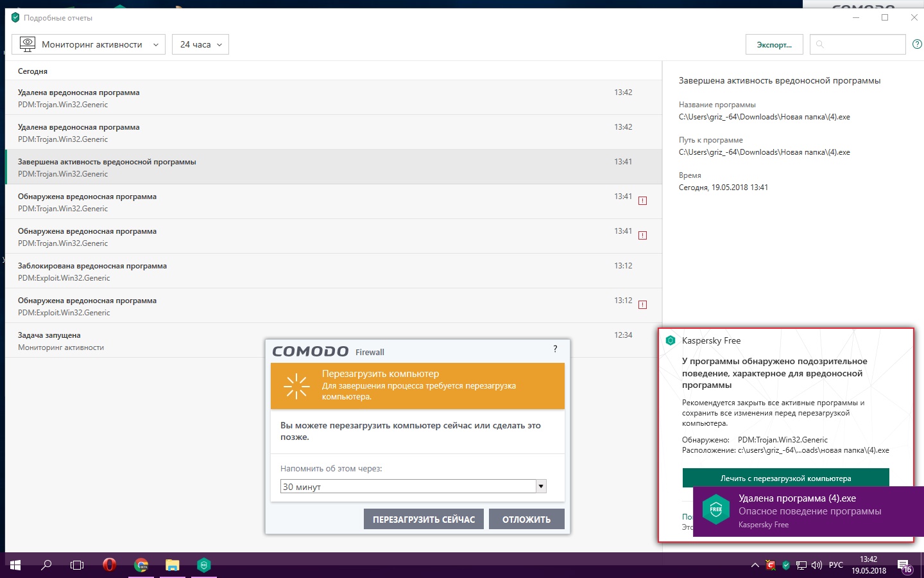Open the Windows Start menu
924x578 pixels.
[x=15, y=565]
